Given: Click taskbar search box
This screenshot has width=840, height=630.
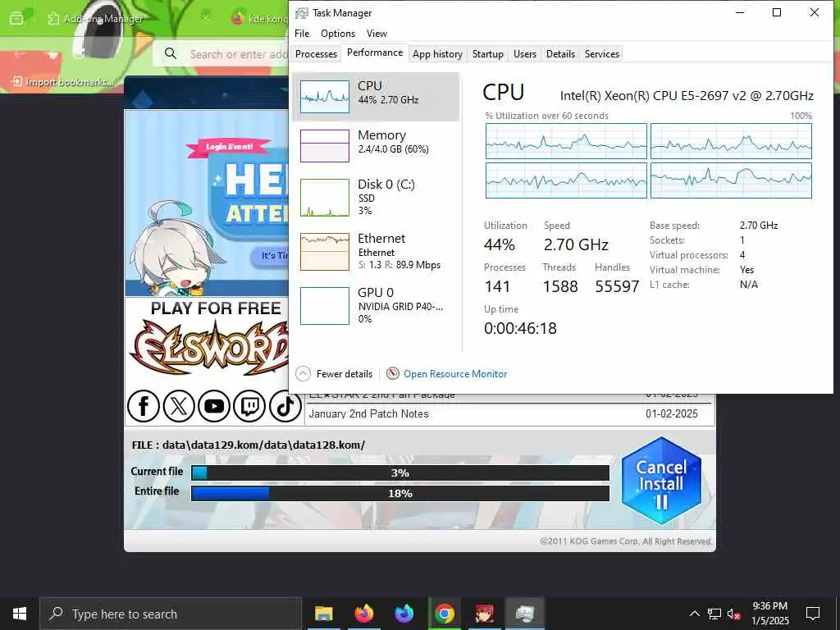Looking at the screenshot, I should [x=171, y=614].
